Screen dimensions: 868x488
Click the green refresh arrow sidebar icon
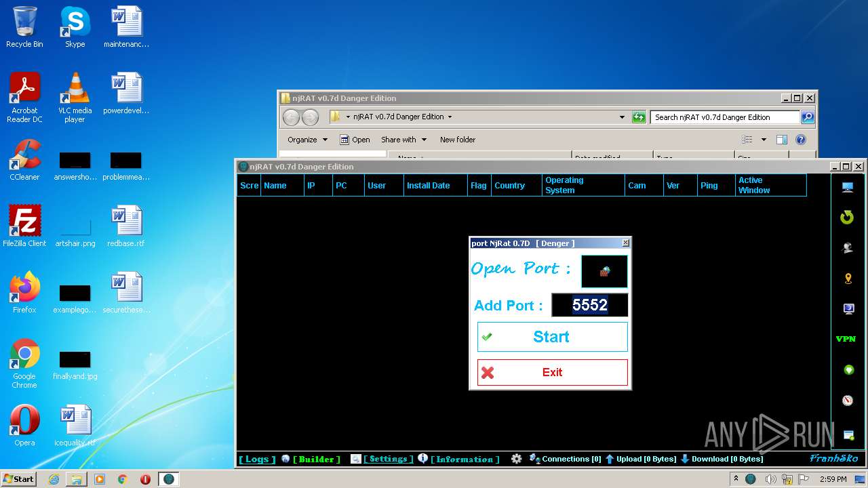(847, 218)
